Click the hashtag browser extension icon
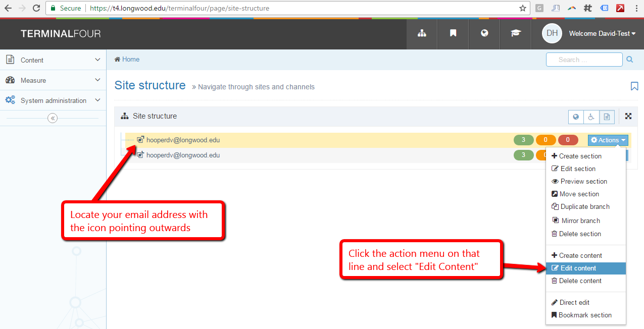644x329 pixels. [587, 8]
